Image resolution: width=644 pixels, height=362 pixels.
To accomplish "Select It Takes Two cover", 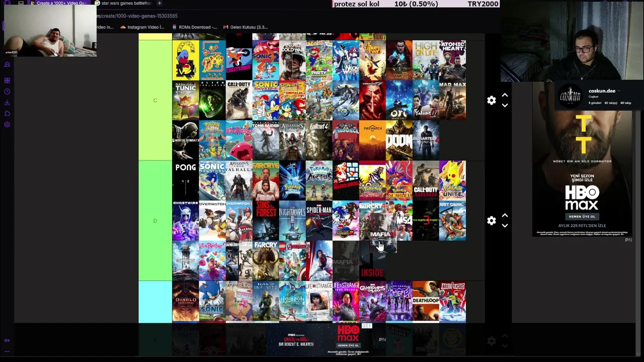I will pyautogui.click(x=372, y=60).
